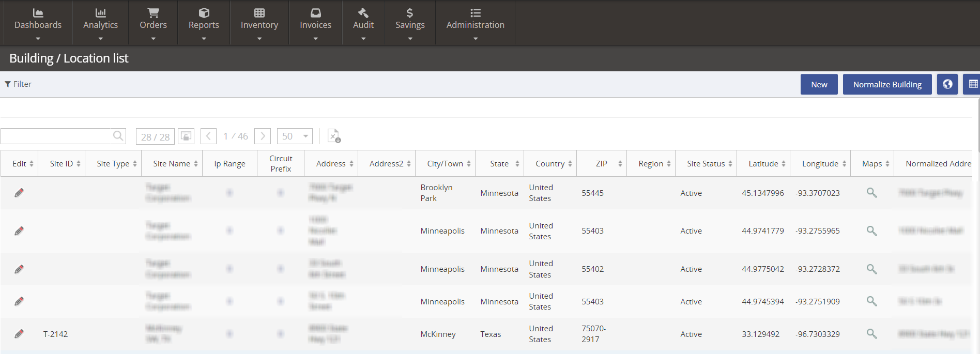The width and height of the screenshot is (980, 354).
Task: Open map magnifier for ZIP 55402 row
Action: point(871,269)
